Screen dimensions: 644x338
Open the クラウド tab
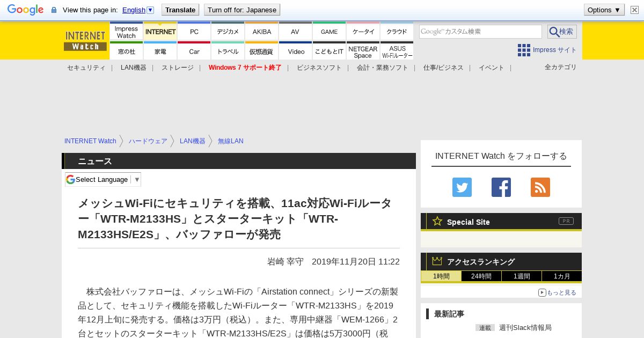click(397, 32)
